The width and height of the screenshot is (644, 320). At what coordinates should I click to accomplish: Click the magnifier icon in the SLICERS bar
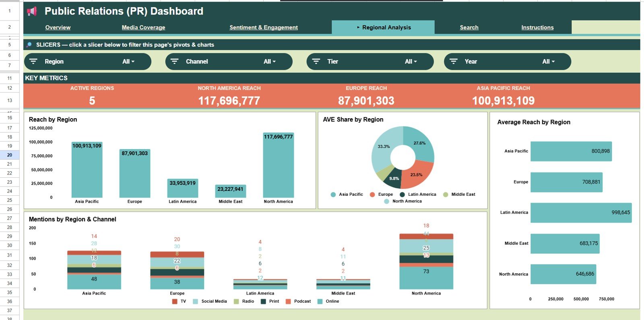(29, 45)
